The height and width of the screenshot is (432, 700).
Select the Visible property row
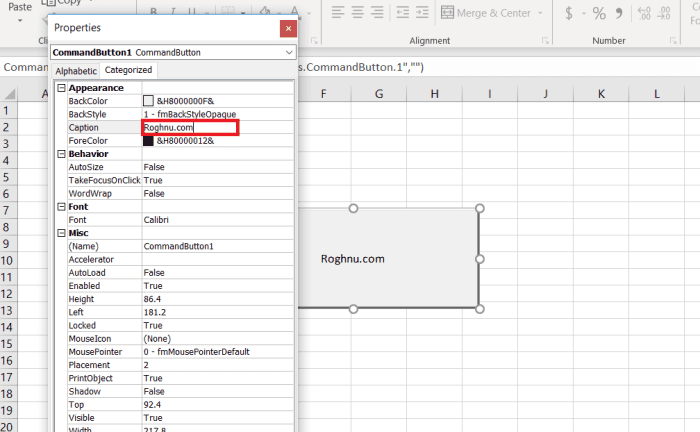pos(180,418)
